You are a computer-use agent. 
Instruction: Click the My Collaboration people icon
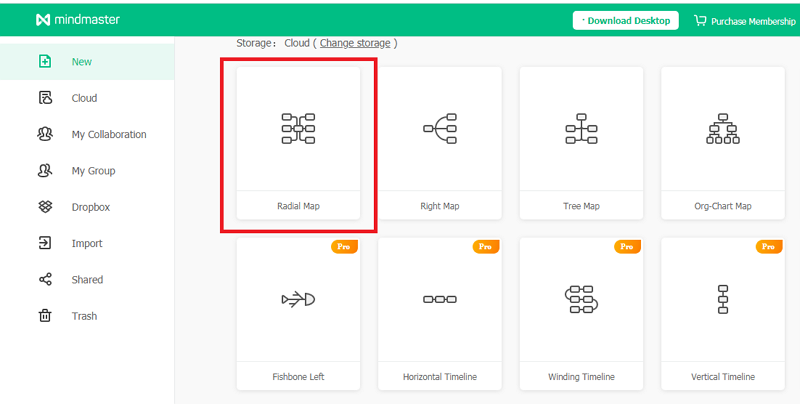pyautogui.click(x=44, y=134)
